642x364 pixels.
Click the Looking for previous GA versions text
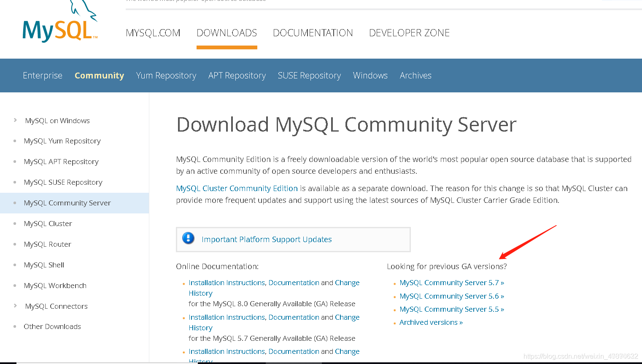pyautogui.click(x=447, y=267)
